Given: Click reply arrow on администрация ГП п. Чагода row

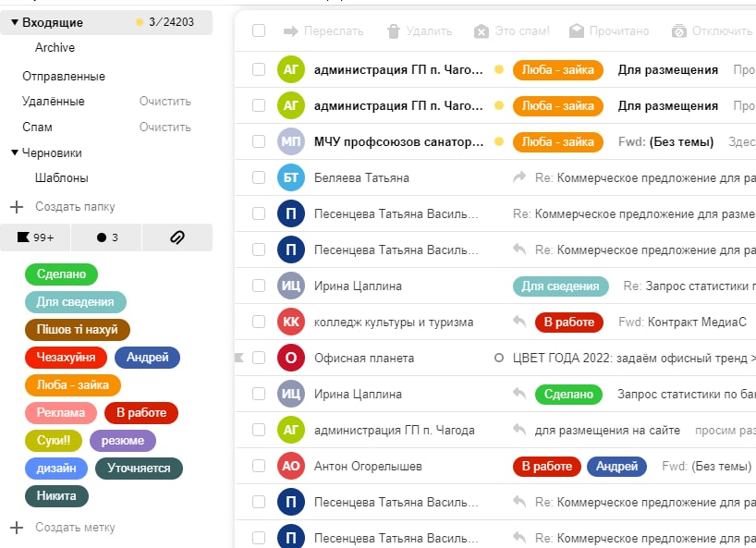Looking at the screenshot, I should coord(519,430).
